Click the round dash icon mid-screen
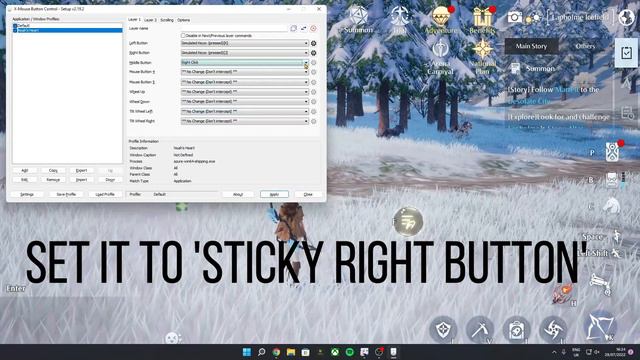 point(408,222)
